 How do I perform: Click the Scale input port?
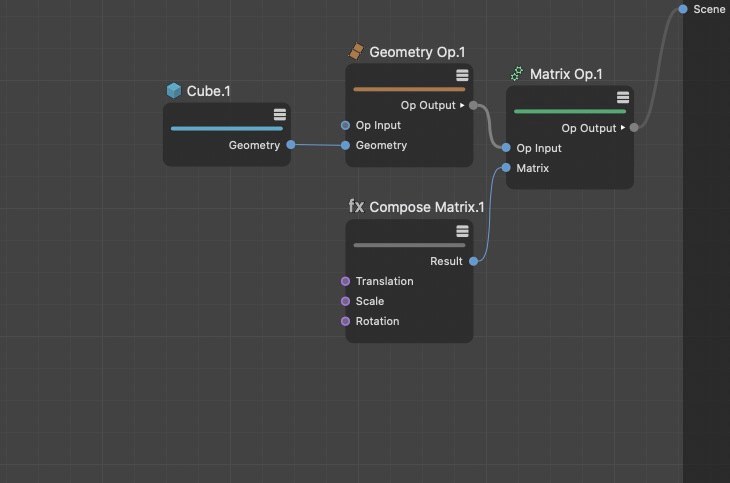346,301
